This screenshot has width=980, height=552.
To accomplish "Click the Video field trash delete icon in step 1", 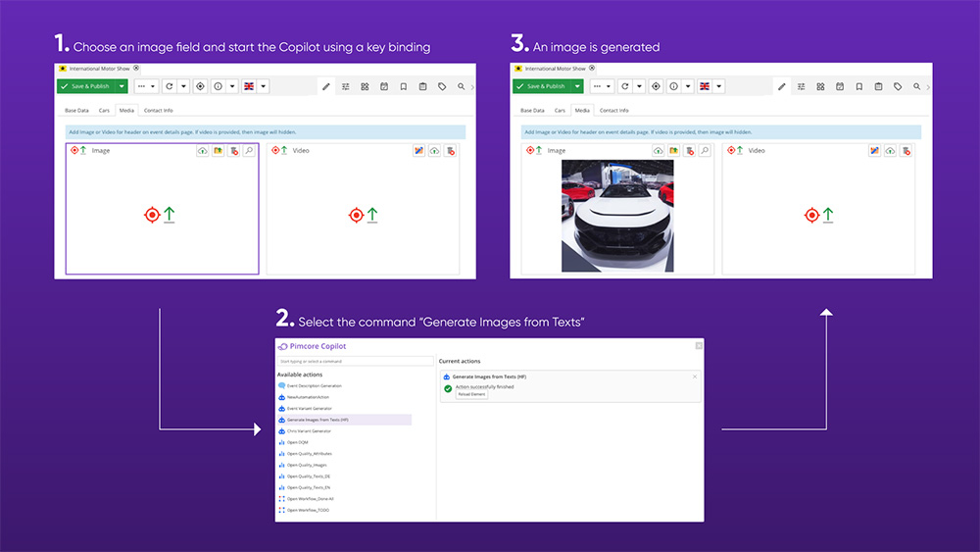I will 450,151.
